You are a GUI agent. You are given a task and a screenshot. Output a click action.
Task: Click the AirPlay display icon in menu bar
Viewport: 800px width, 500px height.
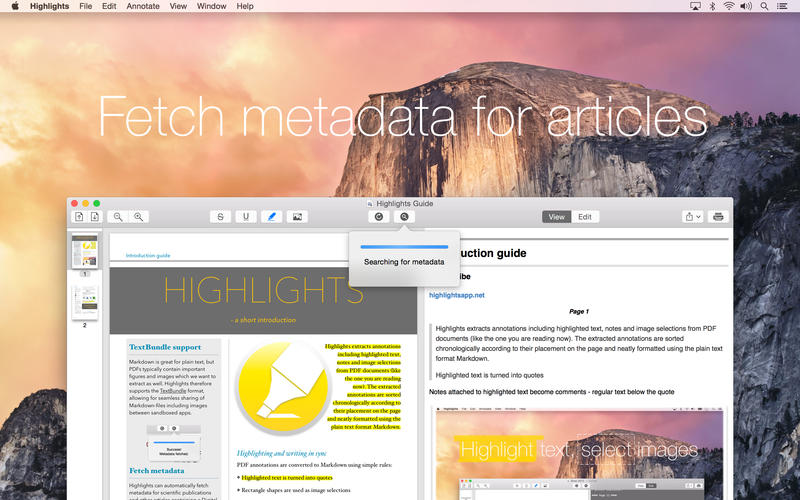click(695, 6)
